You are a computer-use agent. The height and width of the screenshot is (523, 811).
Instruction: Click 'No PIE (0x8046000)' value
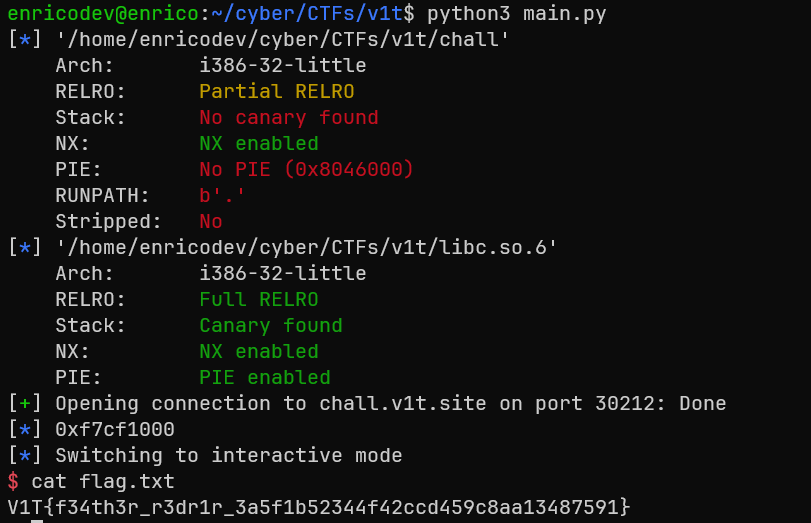[x=306, y=170]
